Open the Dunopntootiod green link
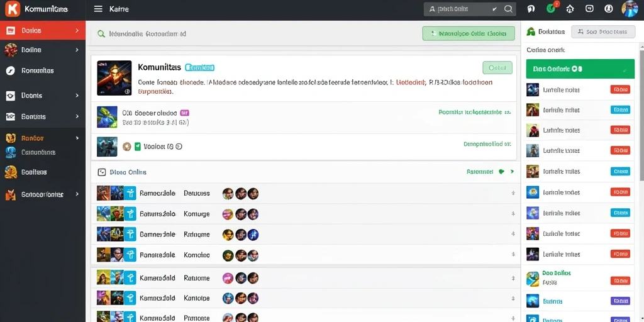The width and height of the screenshot is (644, 322). pos(487,144)
